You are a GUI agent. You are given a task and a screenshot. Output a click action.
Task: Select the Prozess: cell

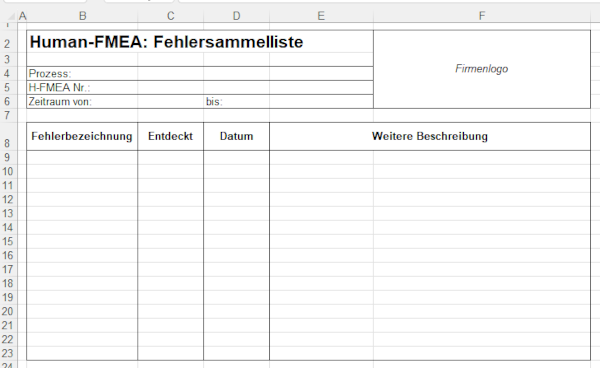click(200, 73)
